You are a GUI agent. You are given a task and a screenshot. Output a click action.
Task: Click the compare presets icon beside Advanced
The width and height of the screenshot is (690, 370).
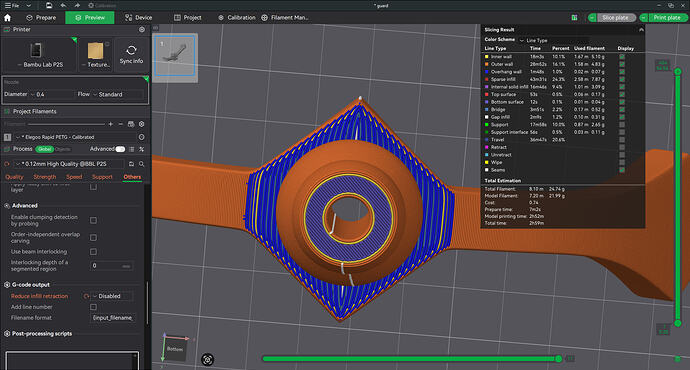[x=141, y=149]
